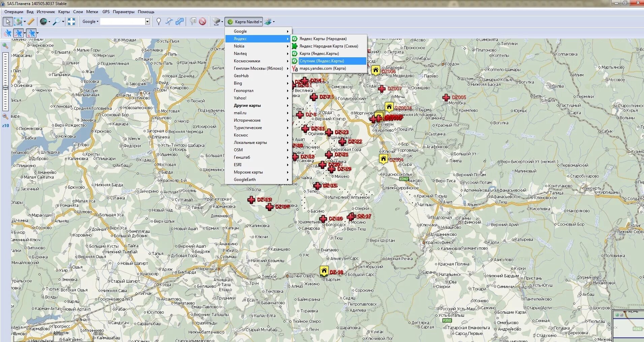Open the Космоснимки submenu
This screenshot has width=644, height=342.
tap(258, 61)
